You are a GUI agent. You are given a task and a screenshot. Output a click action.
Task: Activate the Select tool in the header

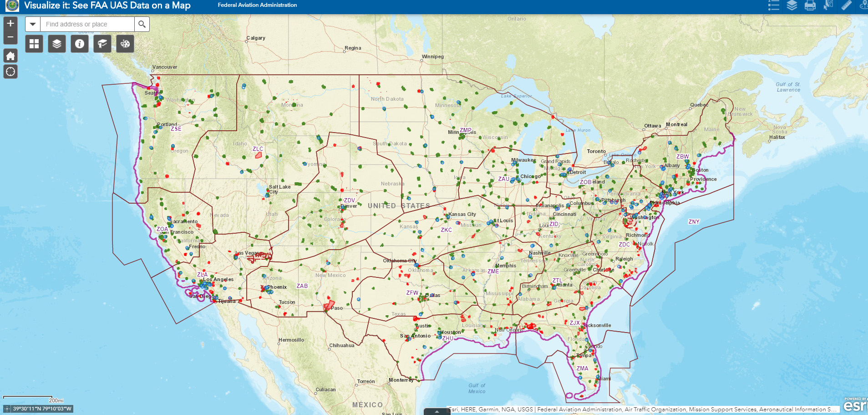point(828,5)
